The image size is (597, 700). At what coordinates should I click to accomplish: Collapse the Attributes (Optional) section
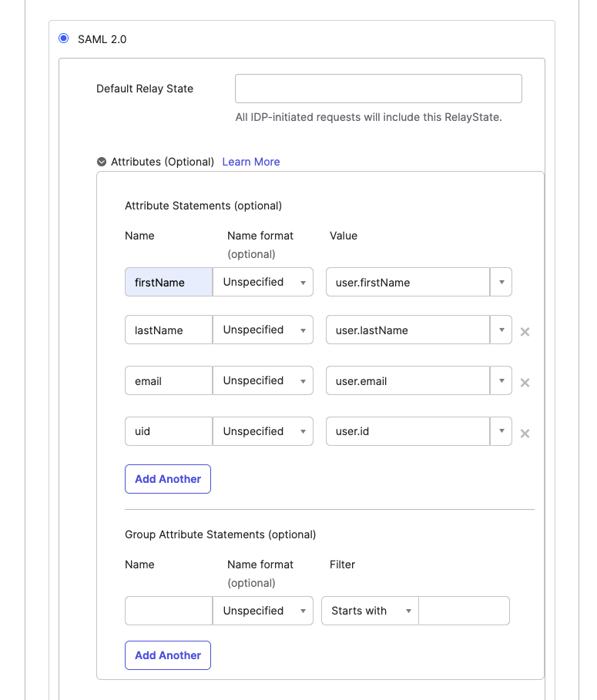tap(102, 162)
